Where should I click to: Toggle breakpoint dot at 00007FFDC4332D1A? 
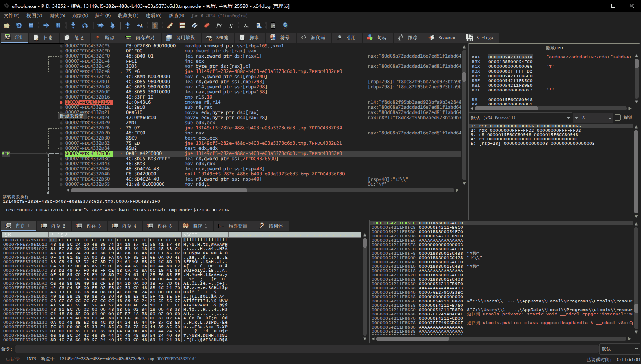click(61, 102)
